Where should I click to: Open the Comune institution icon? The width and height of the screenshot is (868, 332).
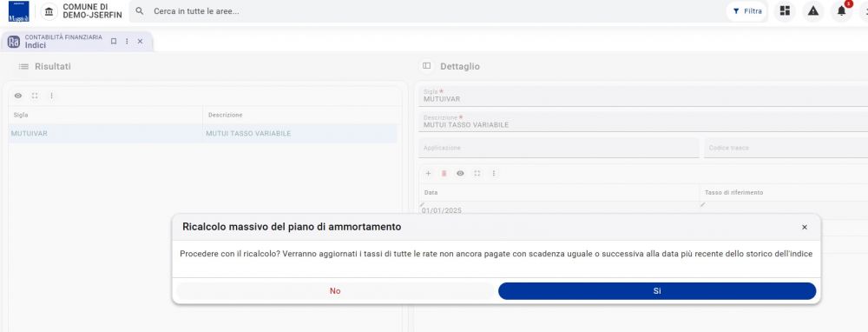(x=49, y=11)
